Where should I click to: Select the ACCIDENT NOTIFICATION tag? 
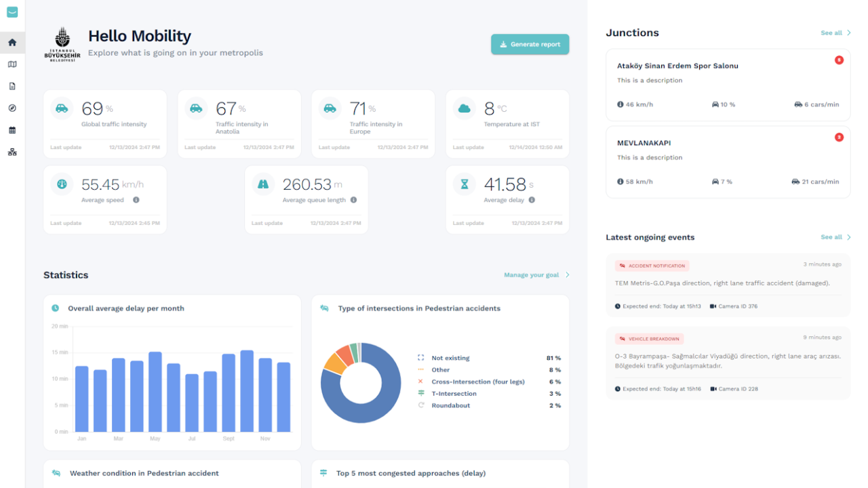652,265
